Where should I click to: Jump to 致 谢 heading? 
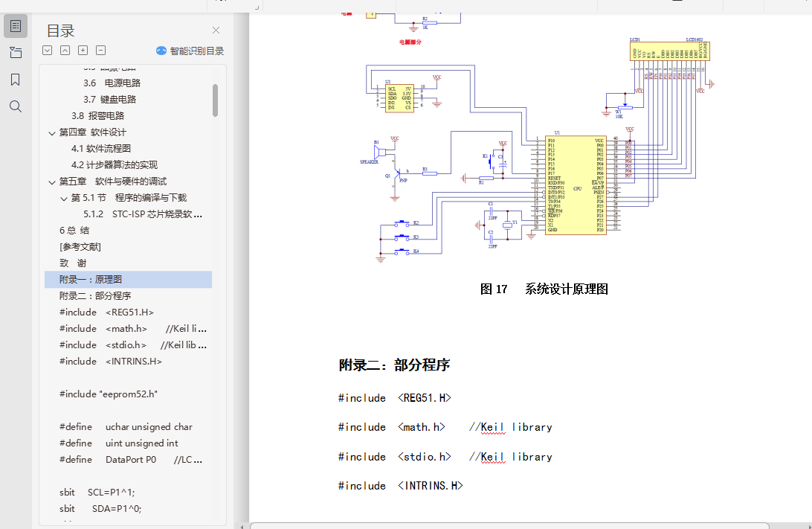tap(73, 263)
